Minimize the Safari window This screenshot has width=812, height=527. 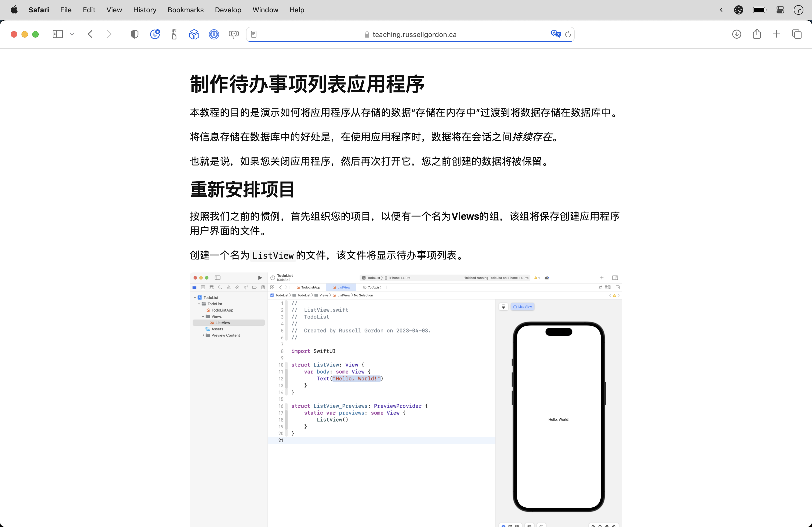(24, 34)
